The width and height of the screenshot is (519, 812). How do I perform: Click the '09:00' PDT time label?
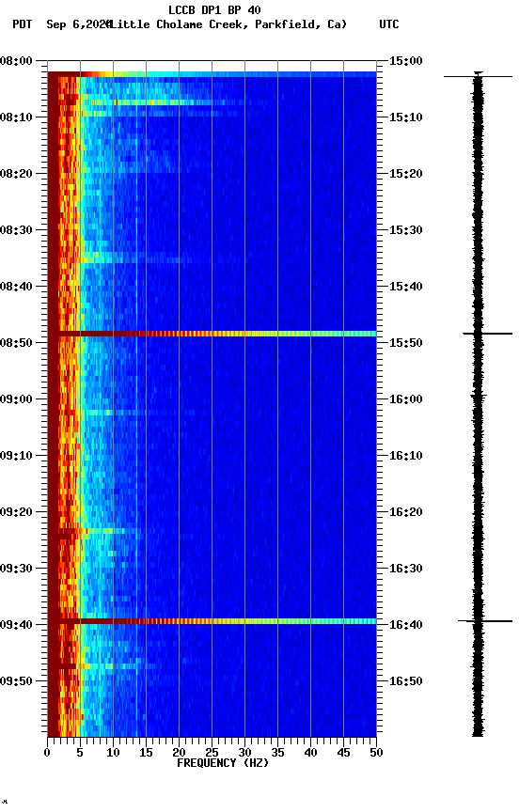(x=16, y=399)
